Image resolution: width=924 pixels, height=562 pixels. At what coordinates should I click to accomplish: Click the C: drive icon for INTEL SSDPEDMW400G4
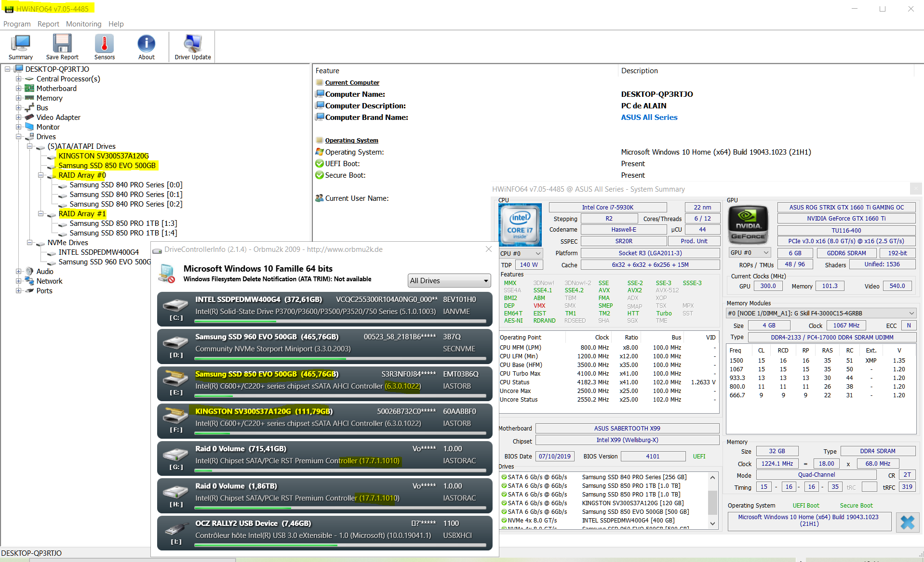pos(175,305)
